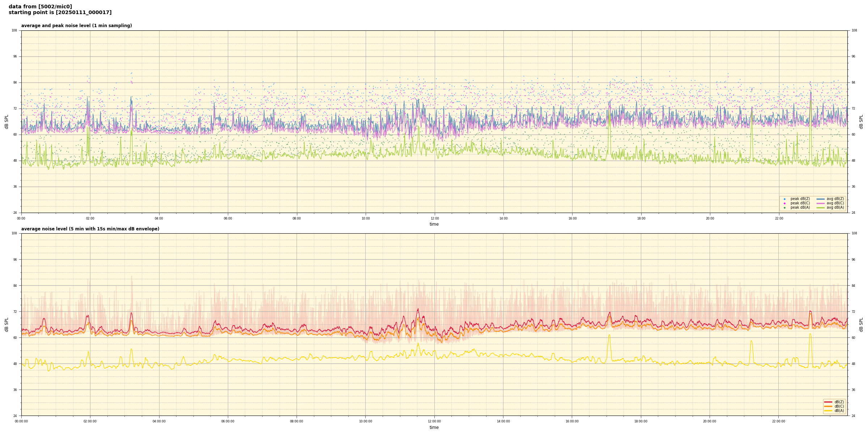Click the yellow dB(A) swatch in bottom legend
The height and width of the screenshot is (434, 868).
(828, 410)
